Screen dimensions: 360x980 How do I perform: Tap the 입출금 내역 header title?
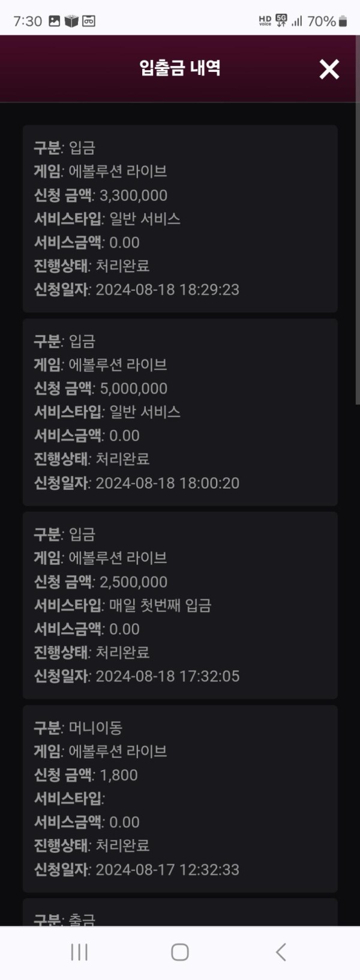click(x=180, y=68)
